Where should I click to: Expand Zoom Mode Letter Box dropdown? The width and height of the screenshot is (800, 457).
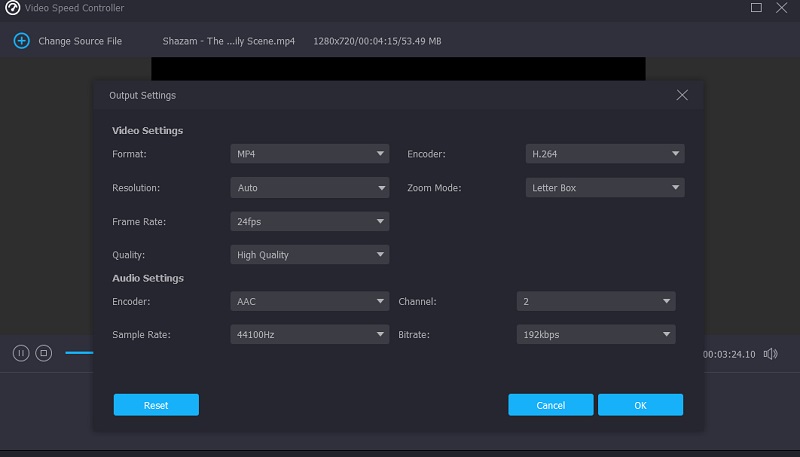pyautogui.click(x=605, y=188)
